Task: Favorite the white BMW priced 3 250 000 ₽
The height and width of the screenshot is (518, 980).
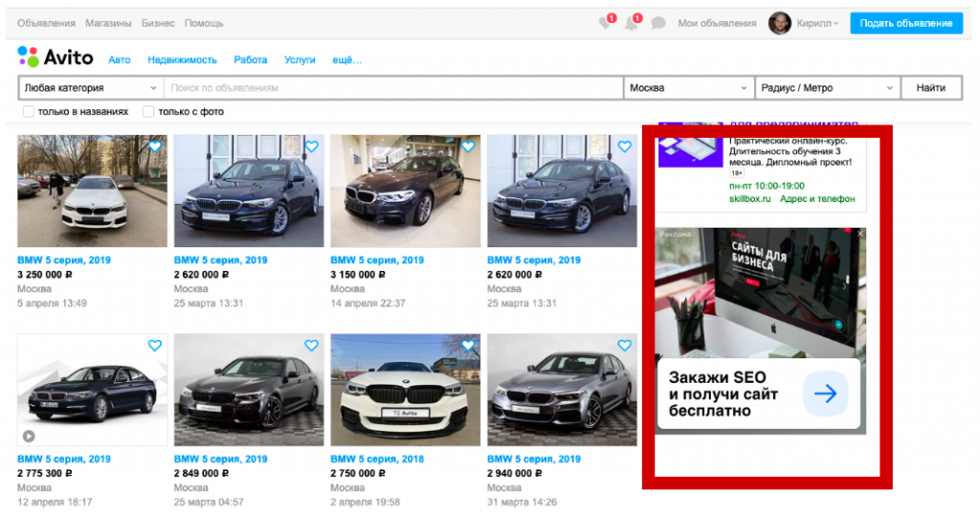Action: pos(155,146)
